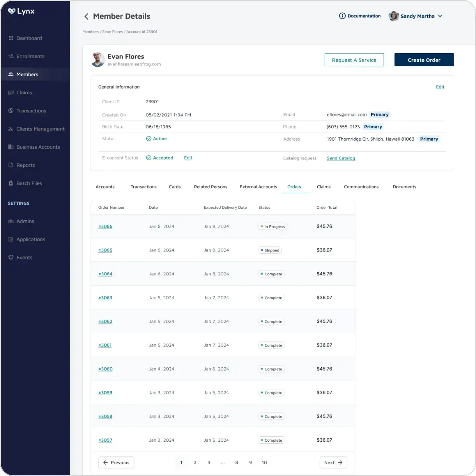Open order #3066 link

tap(105, 226)
